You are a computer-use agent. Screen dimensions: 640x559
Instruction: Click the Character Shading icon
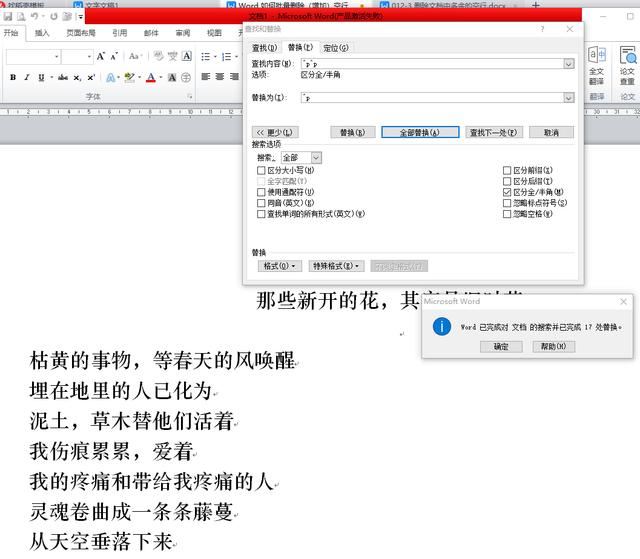(172, 77)
